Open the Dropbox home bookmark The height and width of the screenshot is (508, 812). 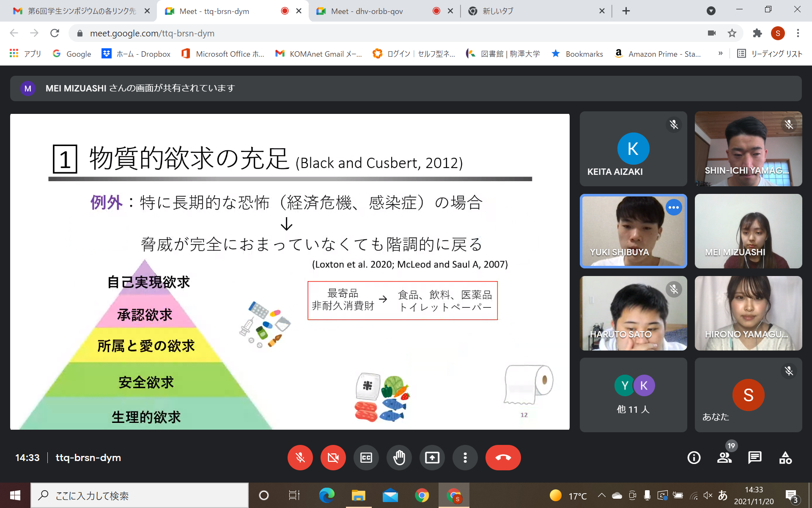point(136,54)
